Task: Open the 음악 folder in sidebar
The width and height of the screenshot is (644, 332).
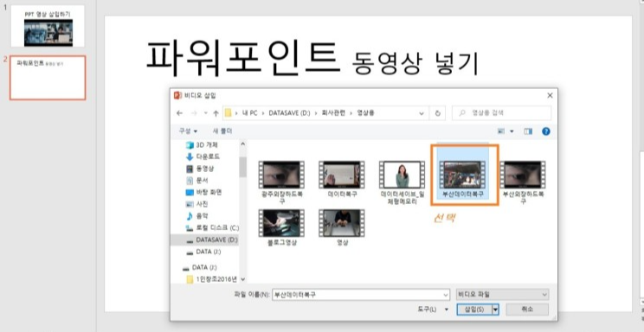Action: 197,215
